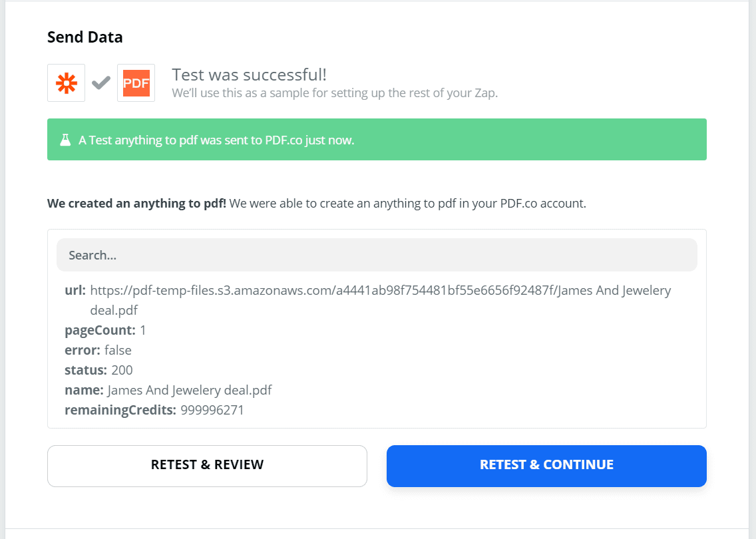The width and height of the screenshot is (756, 539).
Task: Click the orange Zapier asterisk icon
Action: [66, 83]
